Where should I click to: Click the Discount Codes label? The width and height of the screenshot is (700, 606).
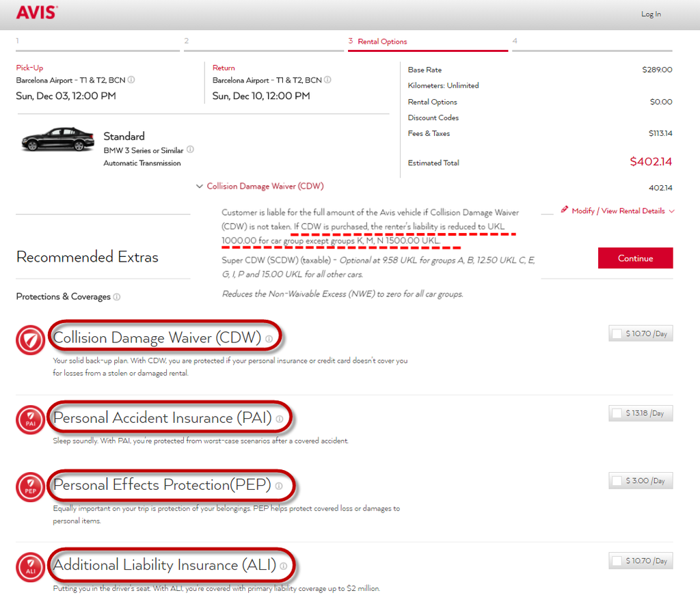433,118
